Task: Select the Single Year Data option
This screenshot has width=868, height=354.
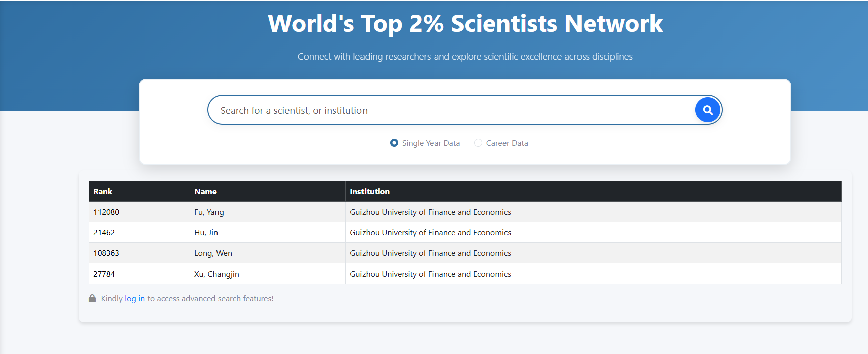Action: (394, 143)
